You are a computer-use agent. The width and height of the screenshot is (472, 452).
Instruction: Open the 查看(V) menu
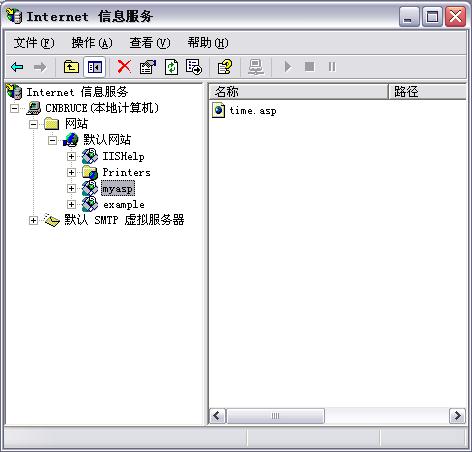click(150, 43)
